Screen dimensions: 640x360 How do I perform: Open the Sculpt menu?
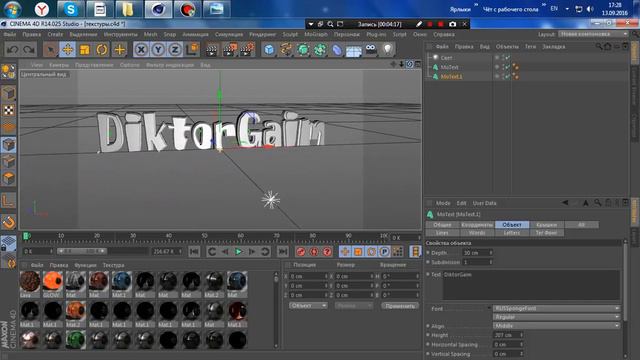pyautogui.click(x=290, y=35)
